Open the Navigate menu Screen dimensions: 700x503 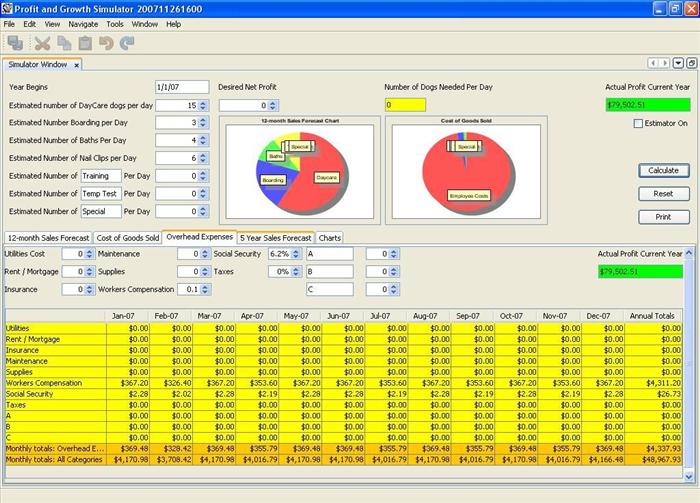point(83,24)
